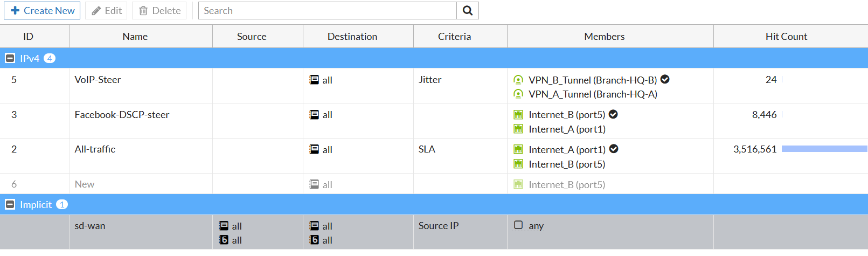Collapse the IPv4 section

click(x=10, y=58)
